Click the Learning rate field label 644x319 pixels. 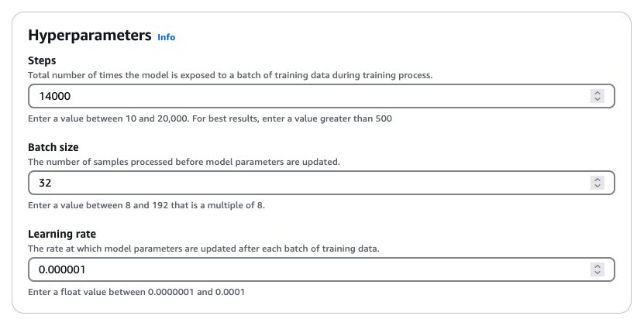point(62,234)
